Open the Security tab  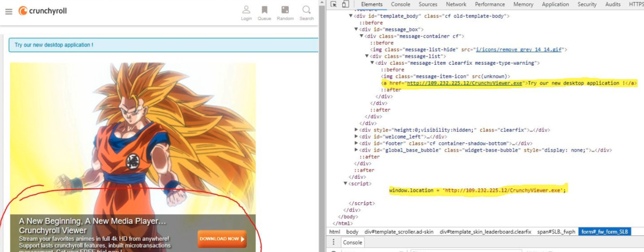(x=587, y=4)
